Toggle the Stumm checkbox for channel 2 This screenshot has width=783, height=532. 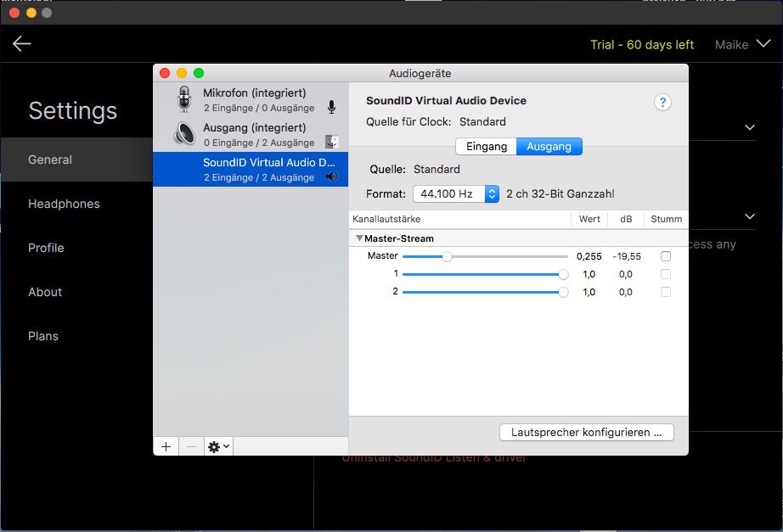pyautogui.click(x=666, y=292)
